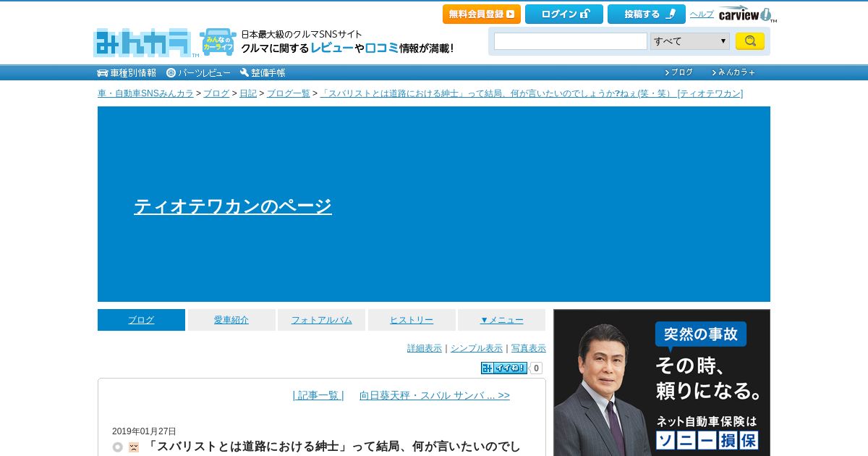
Task: Expand the すべて search category dropdown
Action: pyautogui.click(x=689, y=41)
